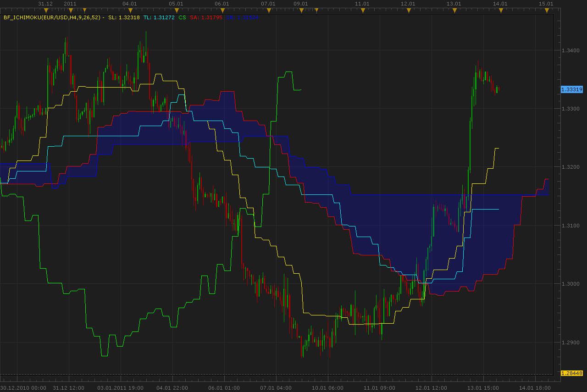The height and width of the screenshot is (392, 587).
Task: Click the 06.01 01:00 time axis label
Action: (x=224, y=387)
